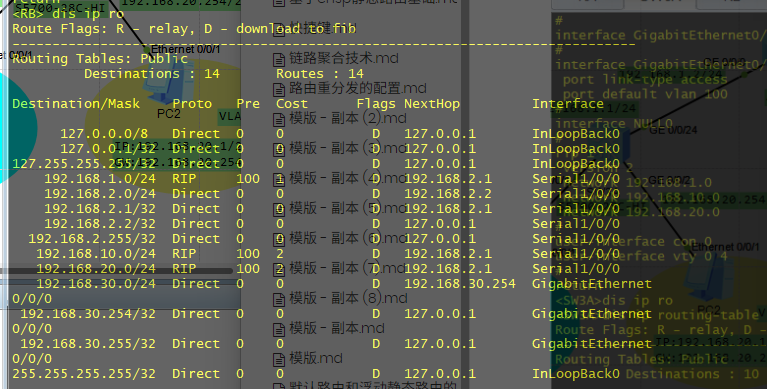
Task: Click file icon of 模版.md
Action: 279,360
